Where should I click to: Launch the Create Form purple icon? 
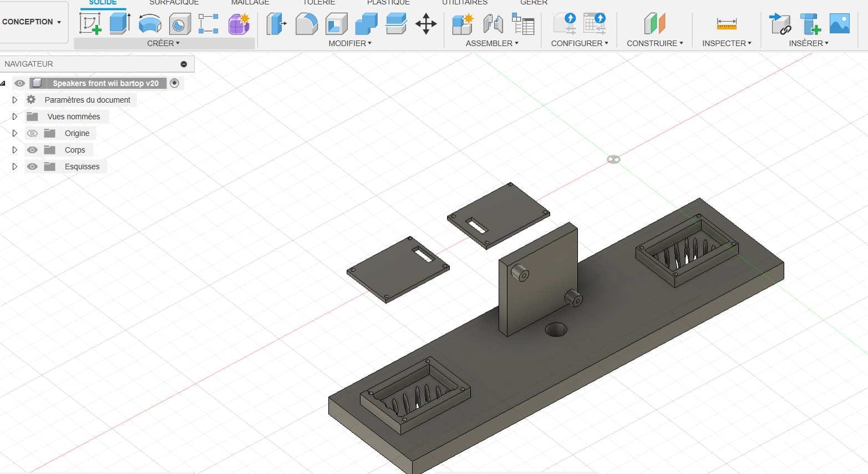pyautogui.click(x=239, y=24)
